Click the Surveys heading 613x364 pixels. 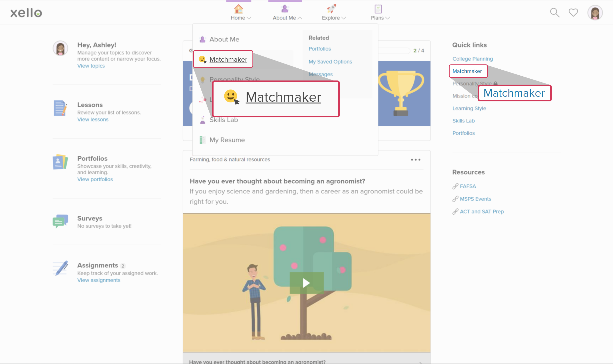coord(90,218)
